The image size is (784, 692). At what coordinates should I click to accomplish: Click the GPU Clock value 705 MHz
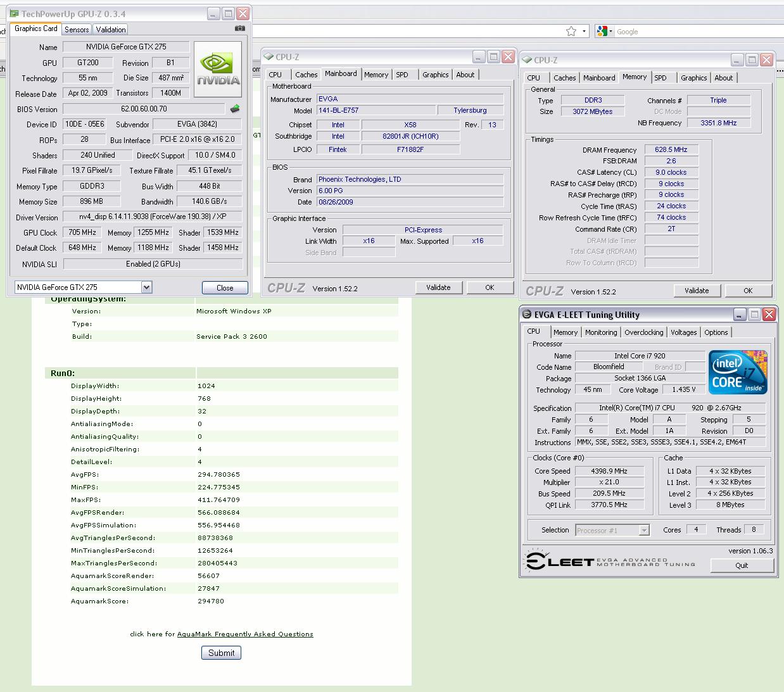82,232
